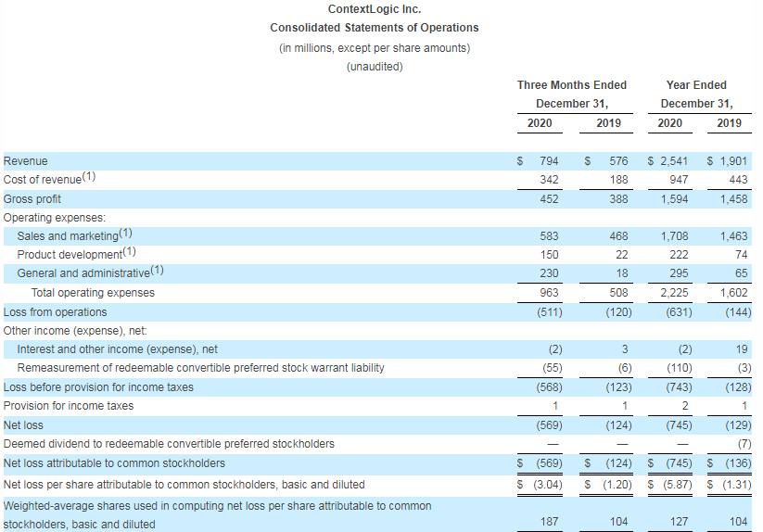This screenshot has height=532, width=763.
Task: Click the Remeasurement value (55)
Action: [553, 367]
